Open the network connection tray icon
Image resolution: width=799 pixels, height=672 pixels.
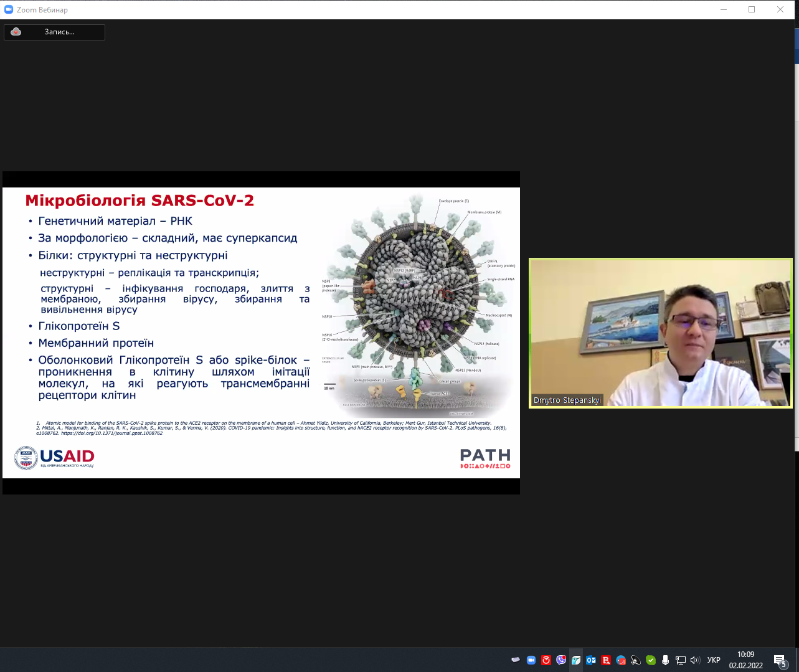[681, 660]
